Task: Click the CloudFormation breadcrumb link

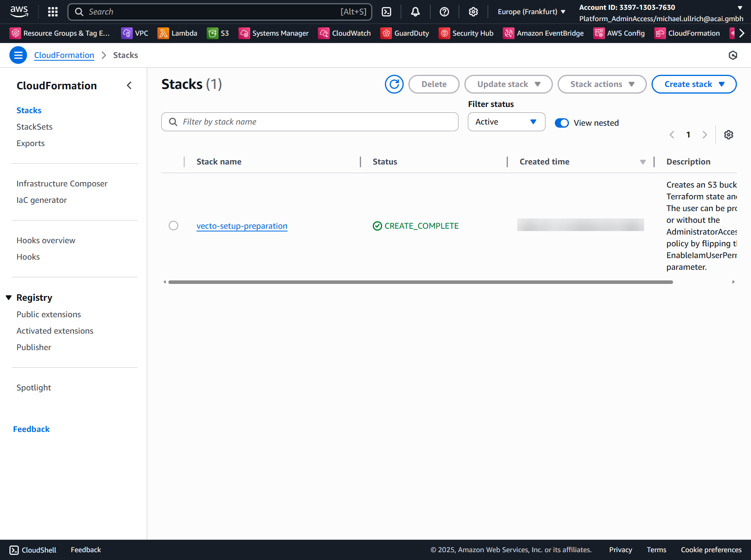Action: pyautogui.click(x=64, y=55)
